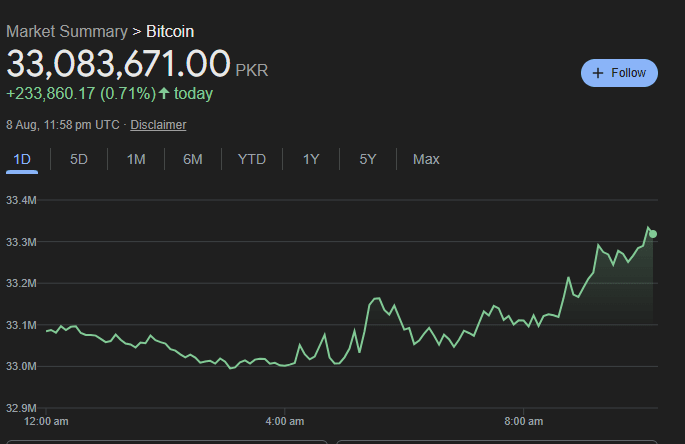Click the Follow button
Screen dimensions: 685x444
[619, 73]
